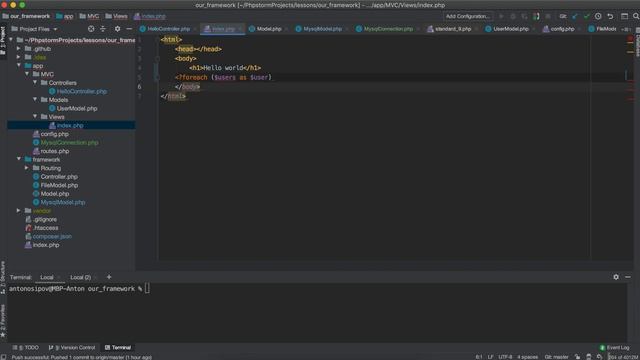Click the foreach line in the editor

[223, 77]
